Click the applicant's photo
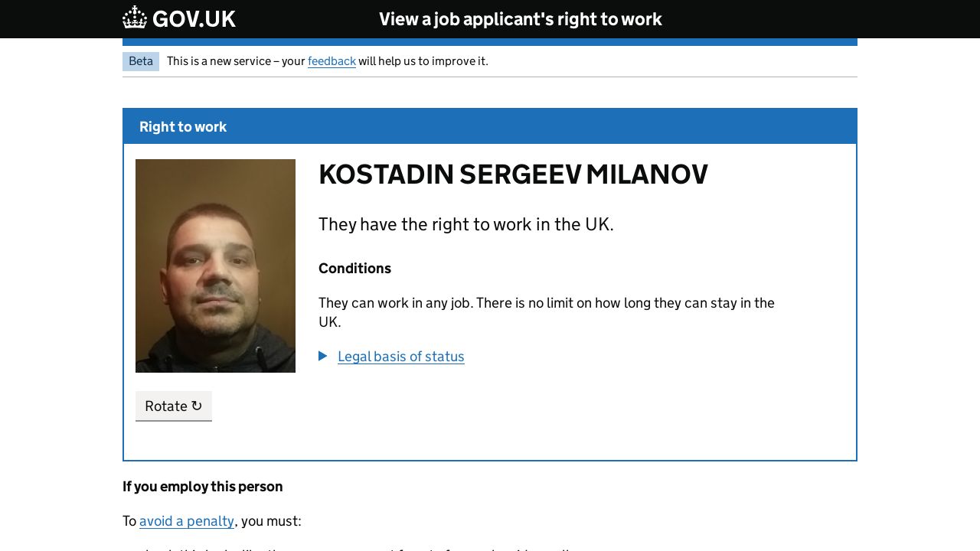The height and width of the screenshot is (551, 980). [215, 266]
